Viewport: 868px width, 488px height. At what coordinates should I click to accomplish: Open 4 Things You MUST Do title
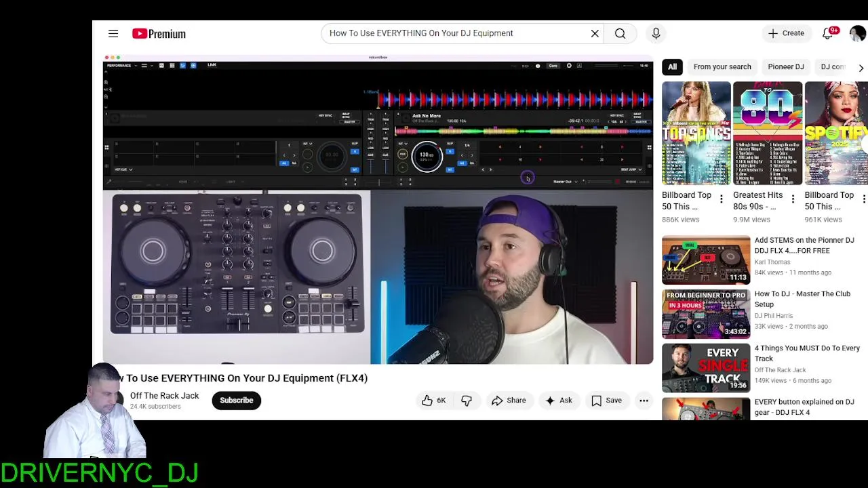807,353
